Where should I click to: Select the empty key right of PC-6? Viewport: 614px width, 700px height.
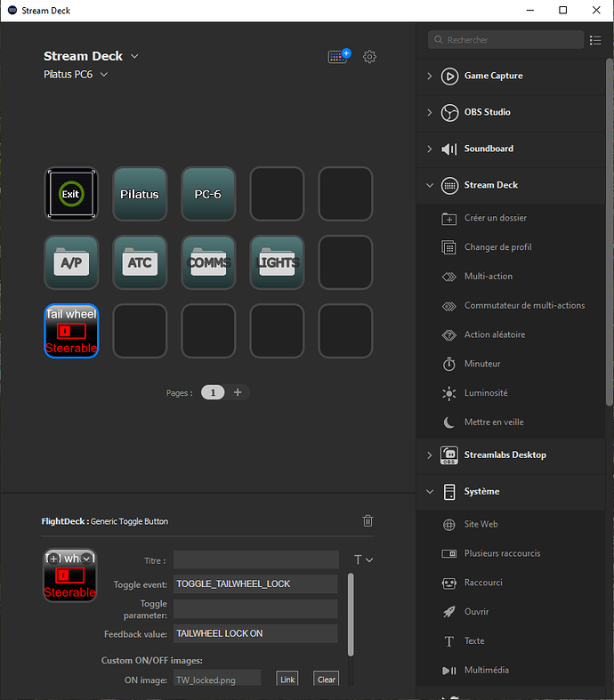(x=277, y=194)
